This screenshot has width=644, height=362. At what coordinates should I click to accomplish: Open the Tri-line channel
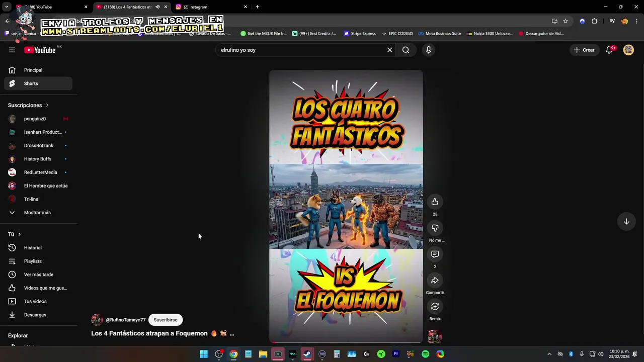38,199
